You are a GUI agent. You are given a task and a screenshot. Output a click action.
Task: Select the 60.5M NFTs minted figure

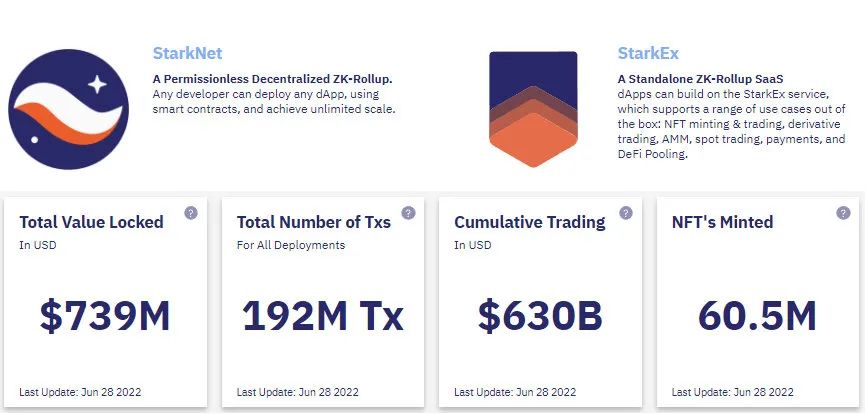757,316
